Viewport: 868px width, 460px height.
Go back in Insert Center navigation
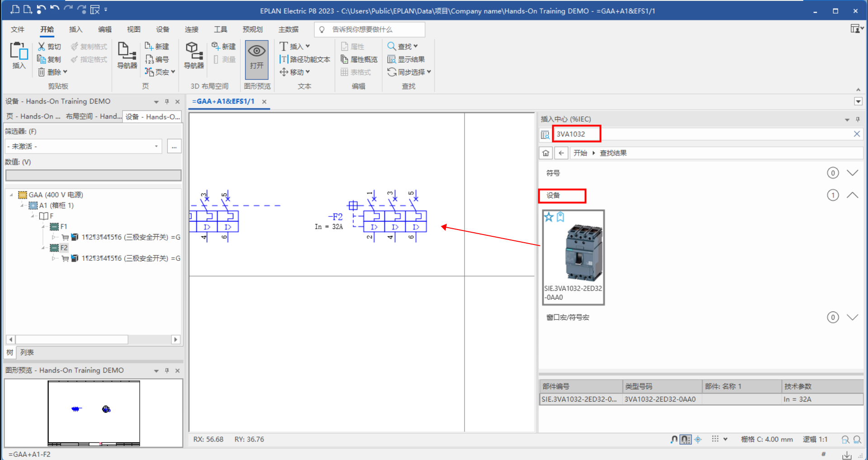[x=561, y=153]
